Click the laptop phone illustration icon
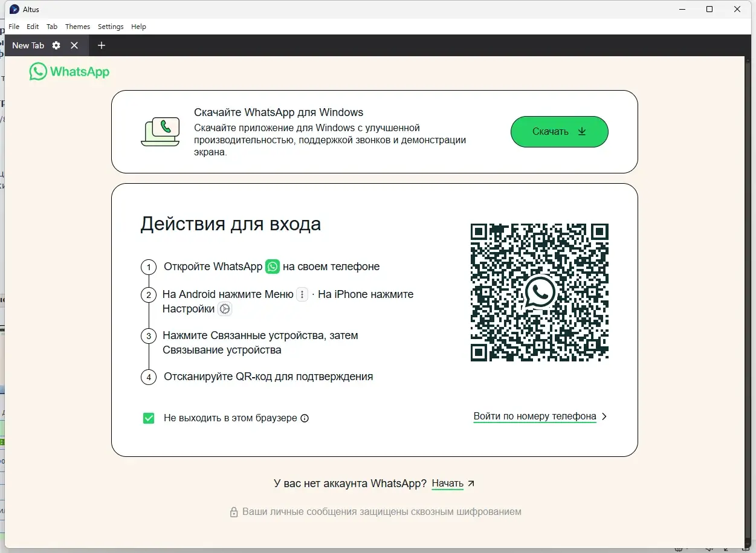Screen dimensions: 756x553 click(x=160, y=132)
